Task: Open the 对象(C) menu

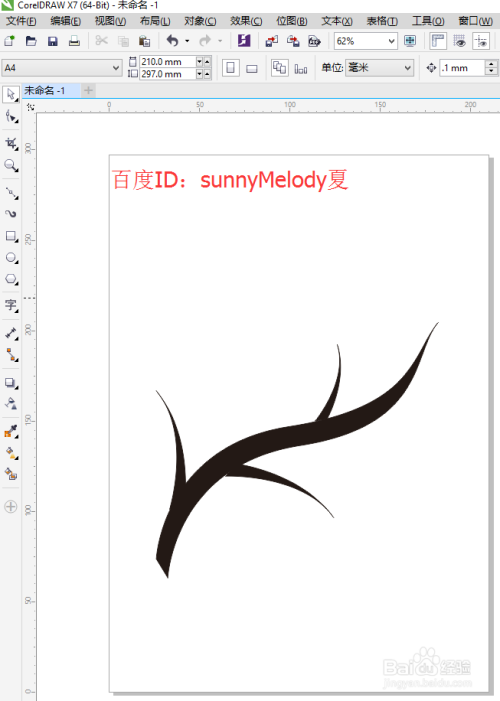Action: pyautogui.click(x=200, y=21)
